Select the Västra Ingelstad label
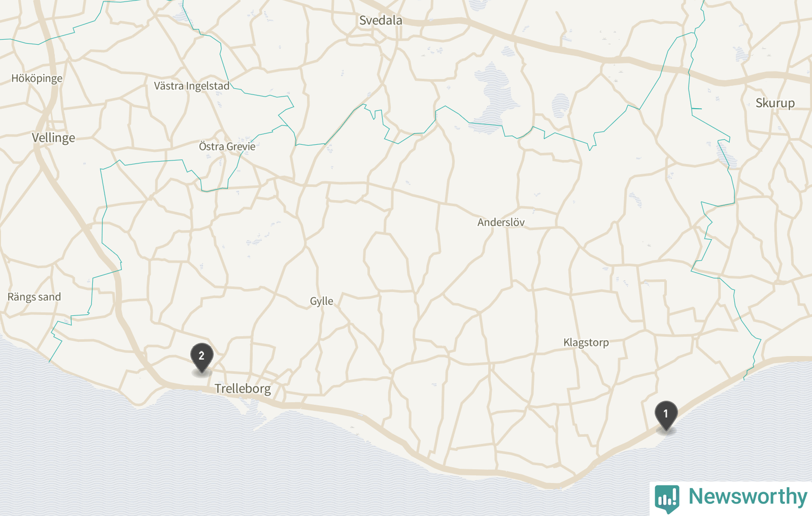Image resolution: width=812 pixels, height=516 pixels. [x=192, y=86]
